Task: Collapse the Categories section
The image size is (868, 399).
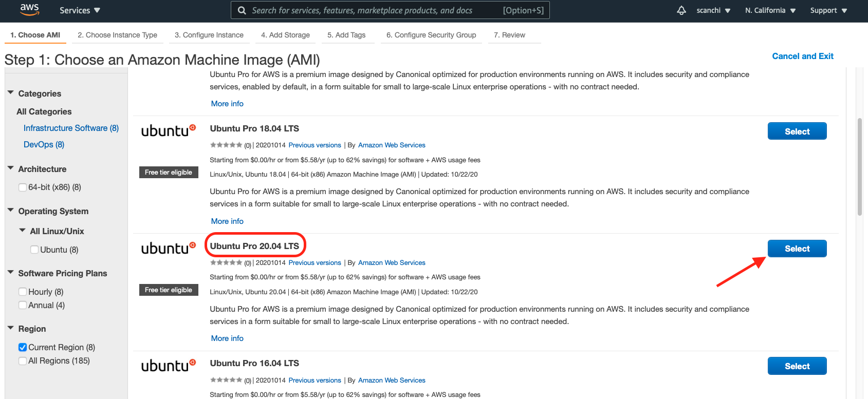Action: [11, 92]
